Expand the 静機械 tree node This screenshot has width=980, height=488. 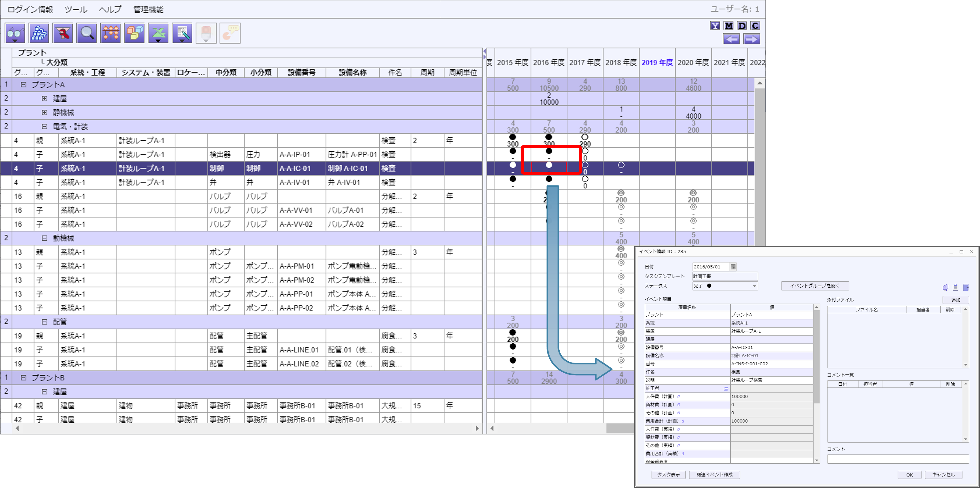45,113
